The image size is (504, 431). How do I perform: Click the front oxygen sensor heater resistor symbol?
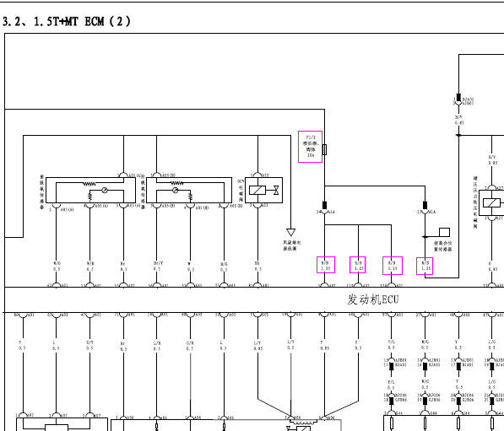pos(89,184)
